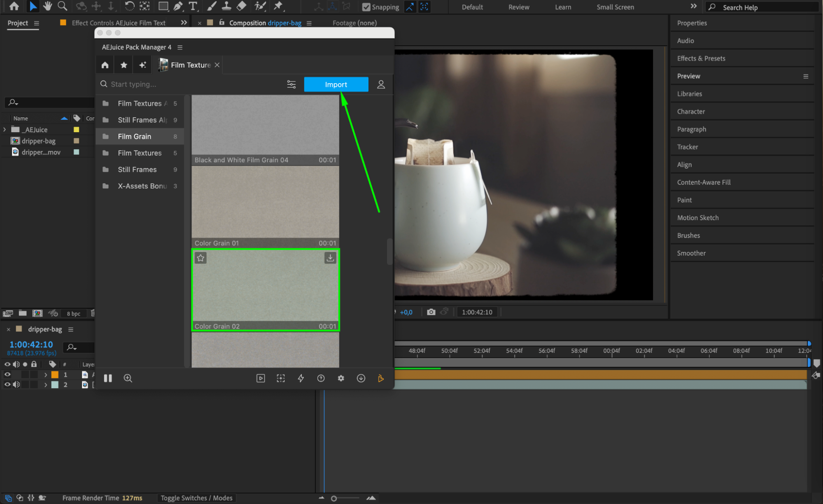This screenshot has width=823, height=504.
Task: Open the workspace overflow chevron menu
Action: [x=694, y=6]
